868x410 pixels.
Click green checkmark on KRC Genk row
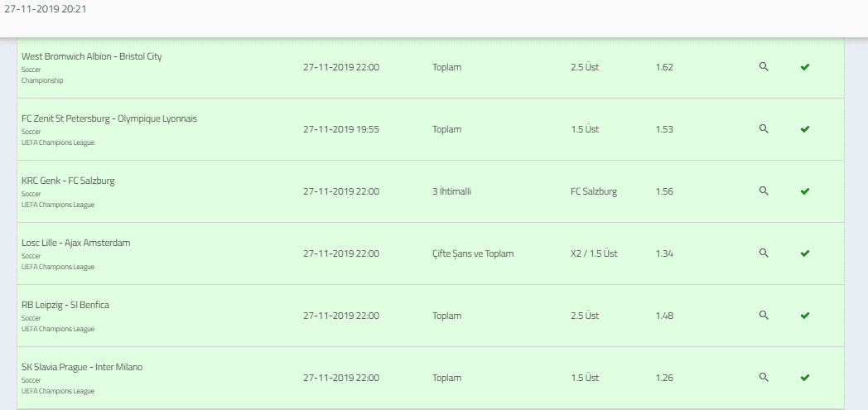(x=805, y=191)
